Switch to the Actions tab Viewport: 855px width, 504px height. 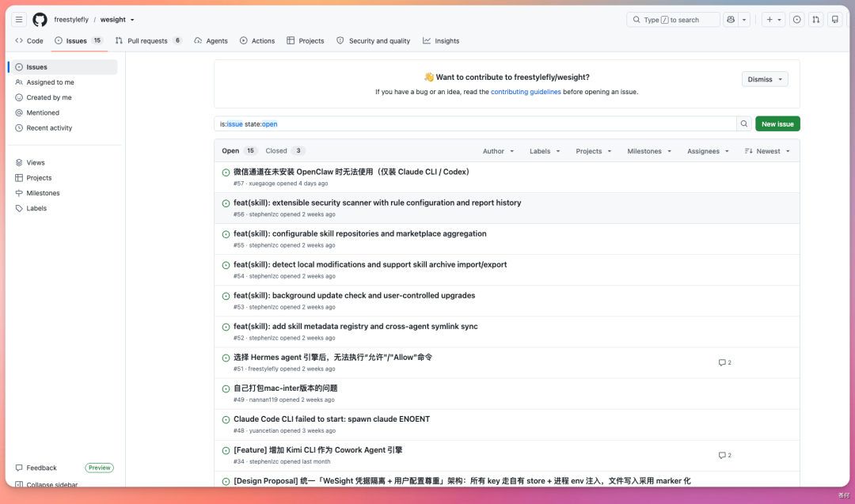(x=257, y=41)
